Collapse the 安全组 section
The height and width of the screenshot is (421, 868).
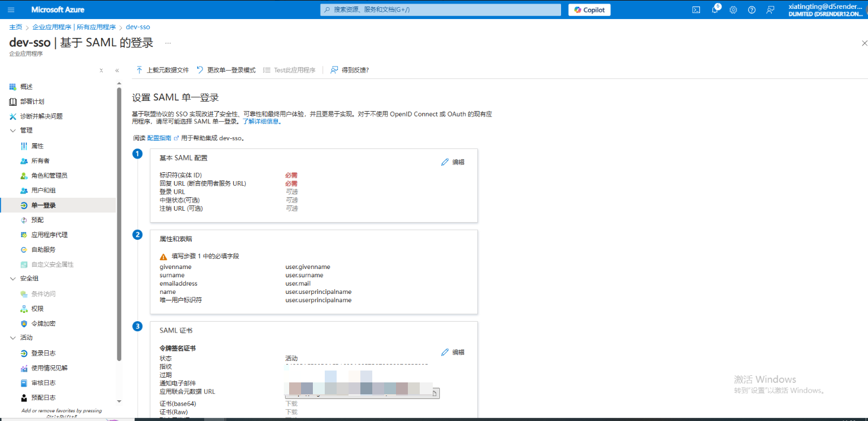(x=14, y=278)
